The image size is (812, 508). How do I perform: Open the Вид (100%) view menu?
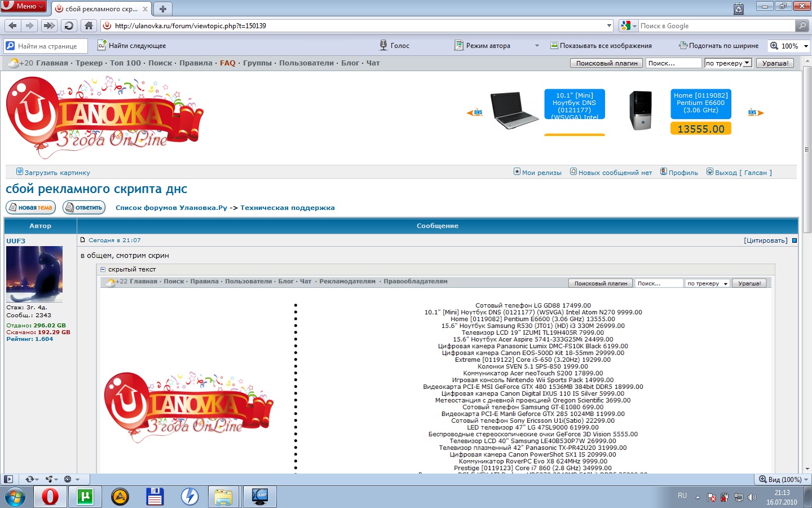tap(784, 479)
